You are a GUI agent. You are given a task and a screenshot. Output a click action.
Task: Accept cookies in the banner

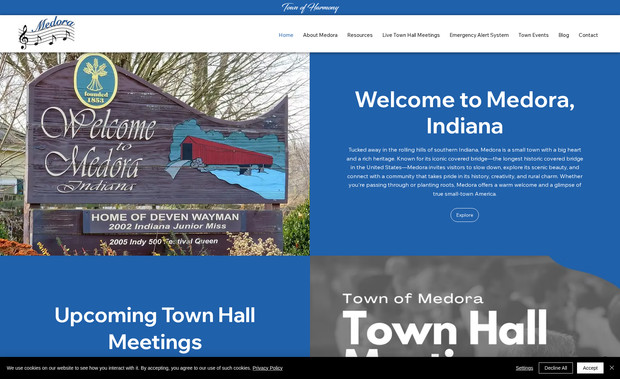[x=590, y=368]
